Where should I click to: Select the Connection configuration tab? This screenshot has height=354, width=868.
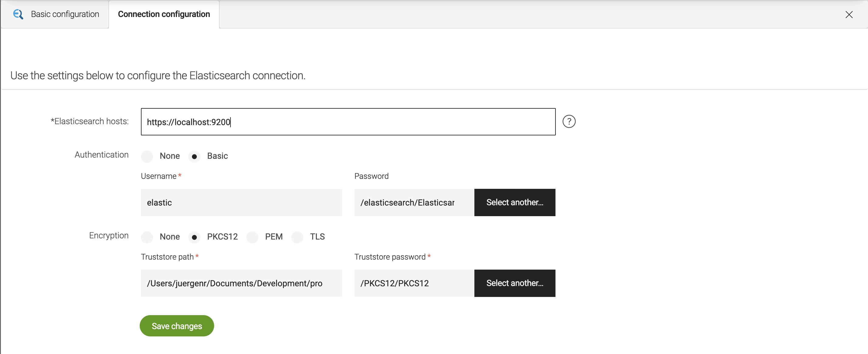click(164, 14)
